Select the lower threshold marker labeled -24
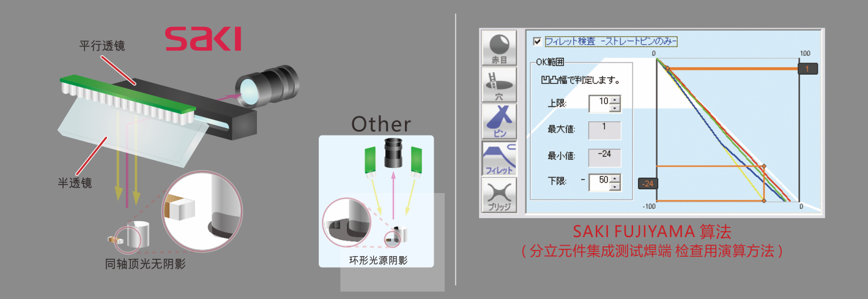This screenshot has width=868, height=299. [x=647, y=183]
